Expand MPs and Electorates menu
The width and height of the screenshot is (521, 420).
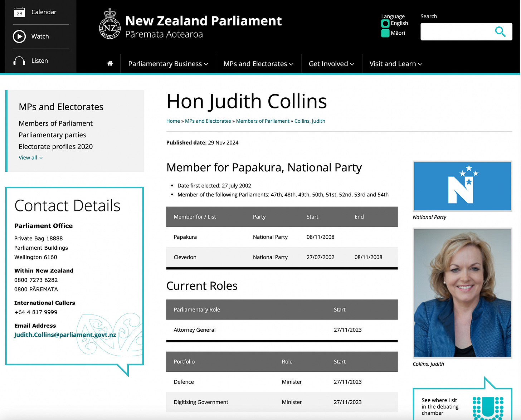click(x=258, y=64)
